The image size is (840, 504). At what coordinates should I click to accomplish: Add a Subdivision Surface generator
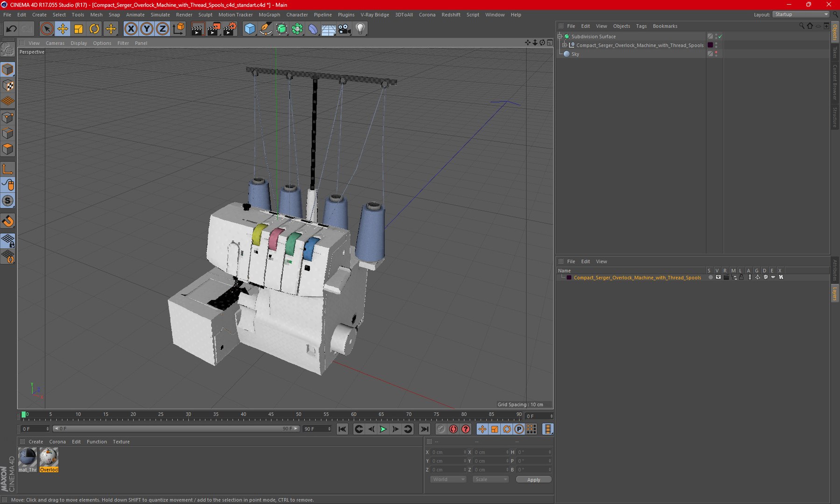(x=281, y=29)
